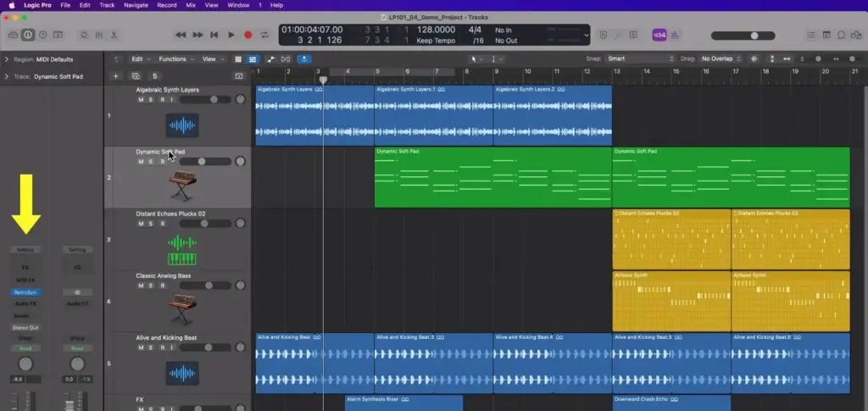This screenshot has width=868, height=411.
Task: Toggle Cycle mode button
Action: tap(264, 35)
